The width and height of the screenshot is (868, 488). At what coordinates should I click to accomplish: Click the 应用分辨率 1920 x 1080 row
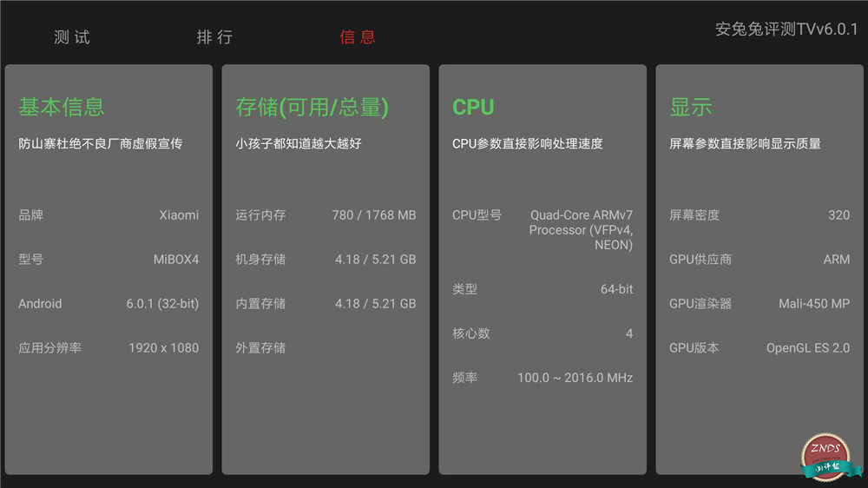click(x=108, y=348)
